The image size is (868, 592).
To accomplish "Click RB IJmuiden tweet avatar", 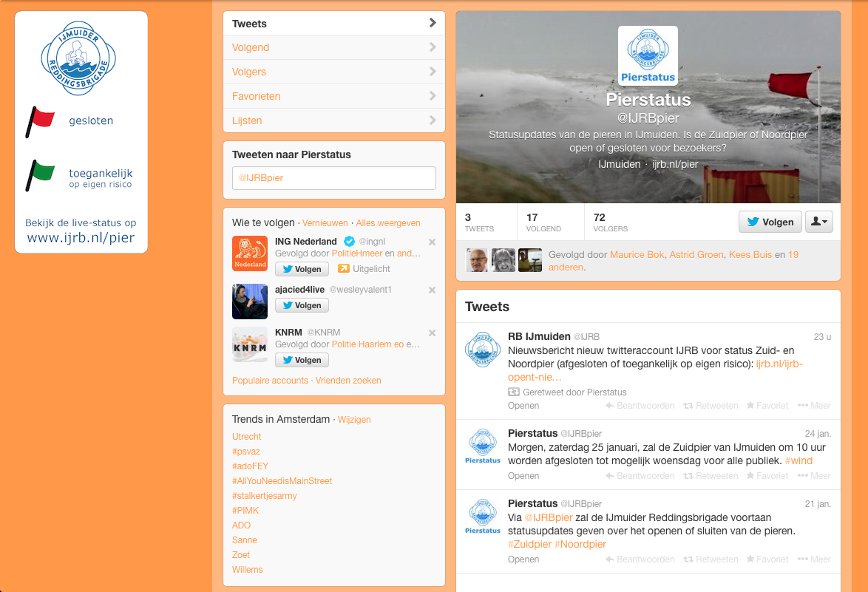I will pos(483,349).
